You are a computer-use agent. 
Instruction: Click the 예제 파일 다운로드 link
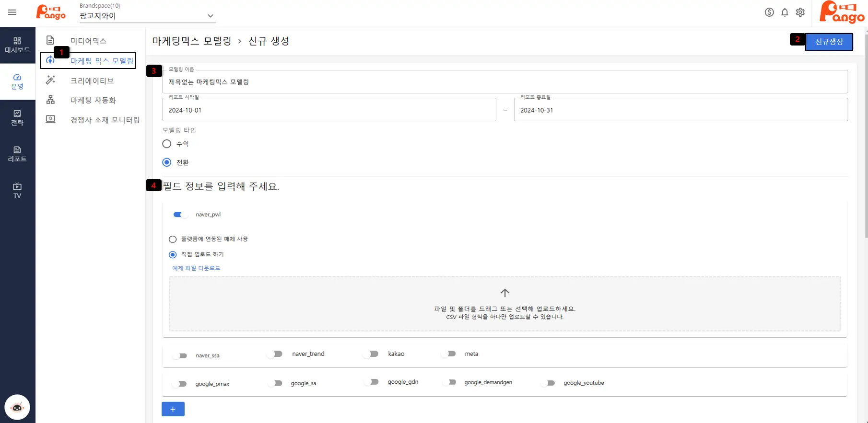point(196,268)
